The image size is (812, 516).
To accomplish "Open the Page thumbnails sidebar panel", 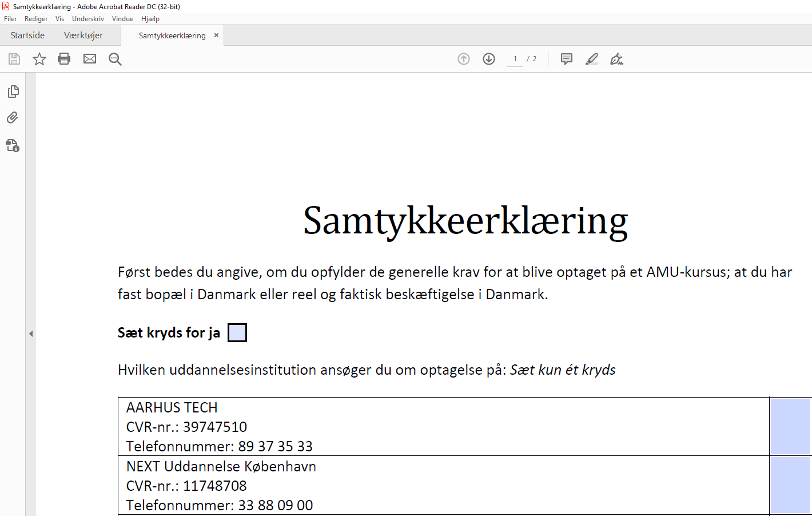I will (x=13, y=91).
